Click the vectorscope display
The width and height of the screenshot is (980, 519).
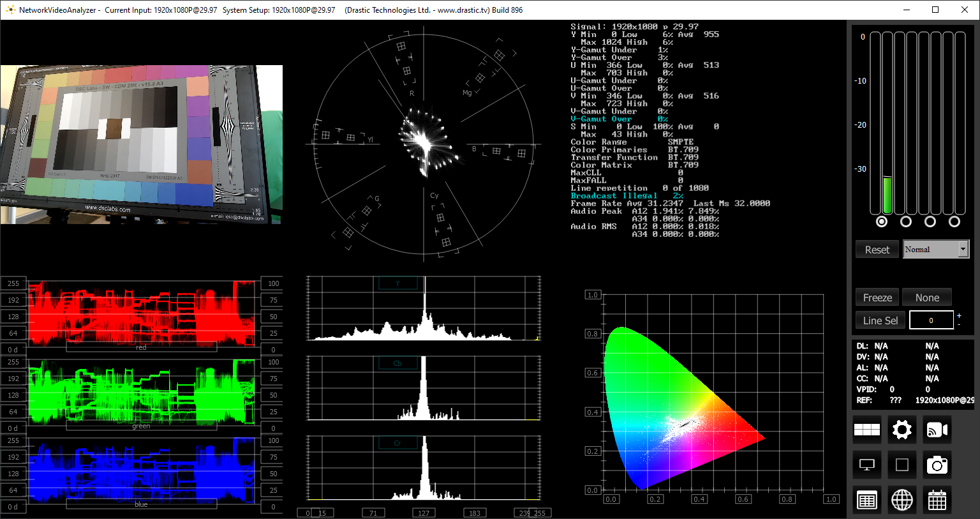[424, 144]
